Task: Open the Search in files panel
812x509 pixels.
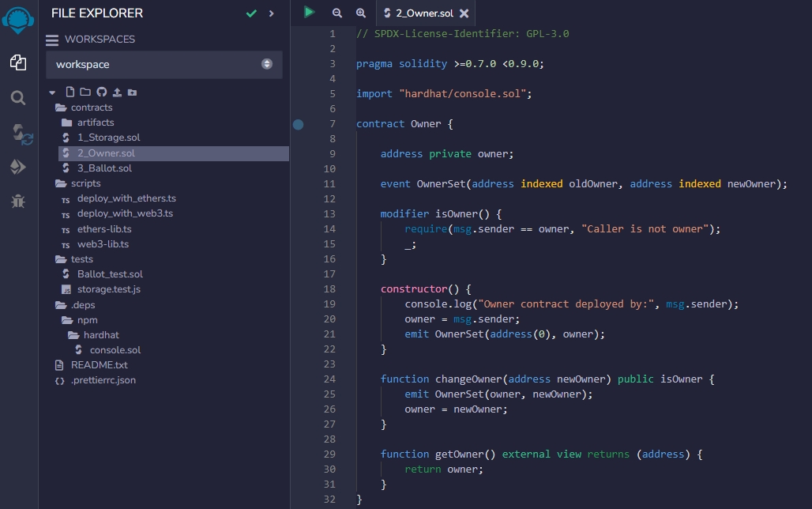Action: coord(18,98)
